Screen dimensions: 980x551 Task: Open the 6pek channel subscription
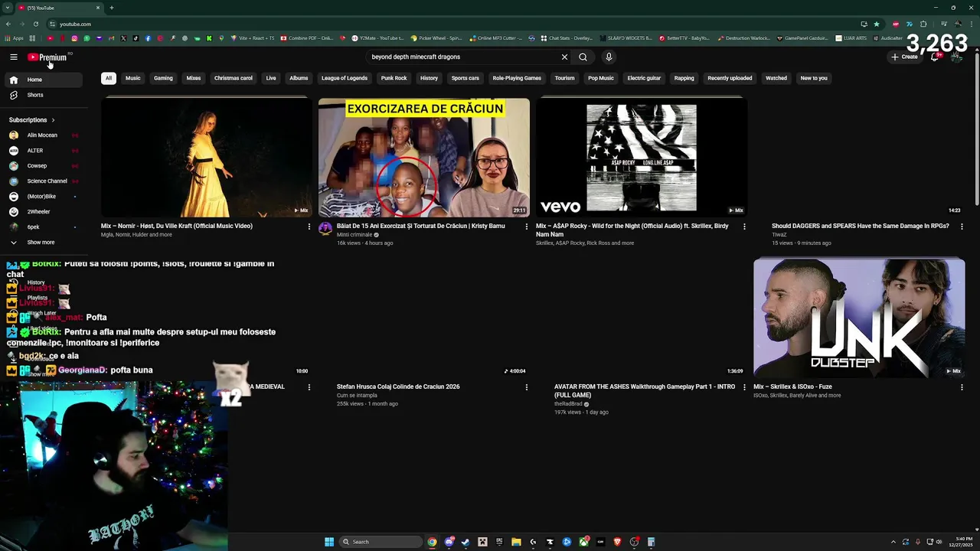(x=44, y=227)
